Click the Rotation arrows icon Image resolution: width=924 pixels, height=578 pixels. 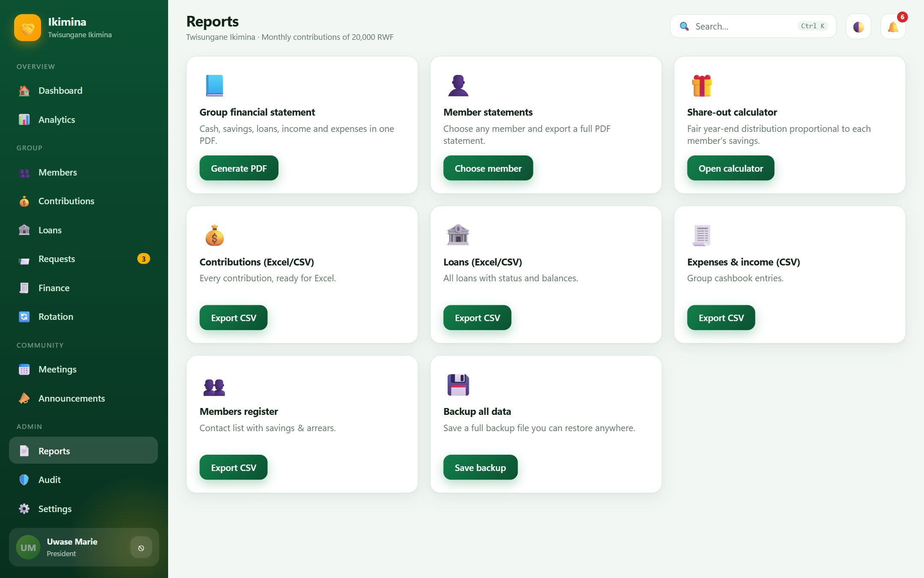tap(24, 317)
